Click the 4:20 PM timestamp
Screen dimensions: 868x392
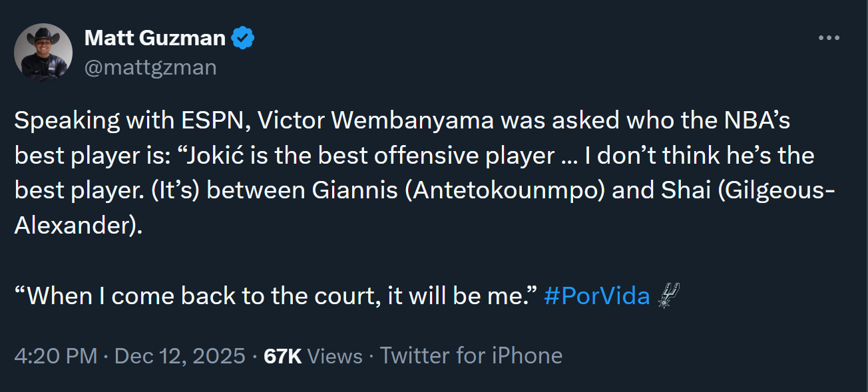click(56, 356)
